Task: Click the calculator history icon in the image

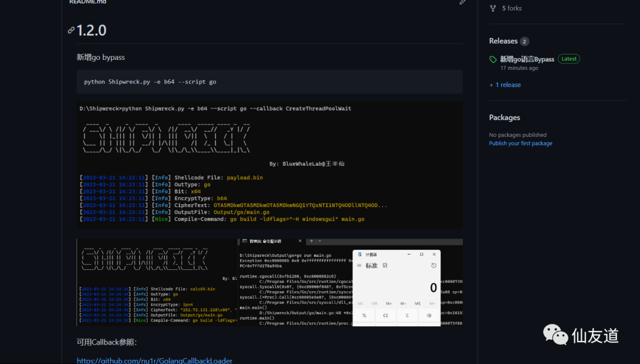Action: click(433, 265)
